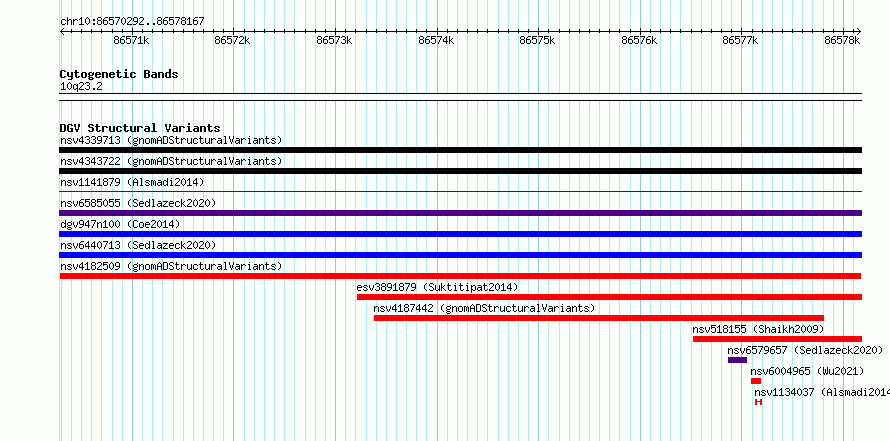This screenshot has height=441, width=890.
Task: Select the nsv6440713 blue variant bar
Action: click(460, 255)
